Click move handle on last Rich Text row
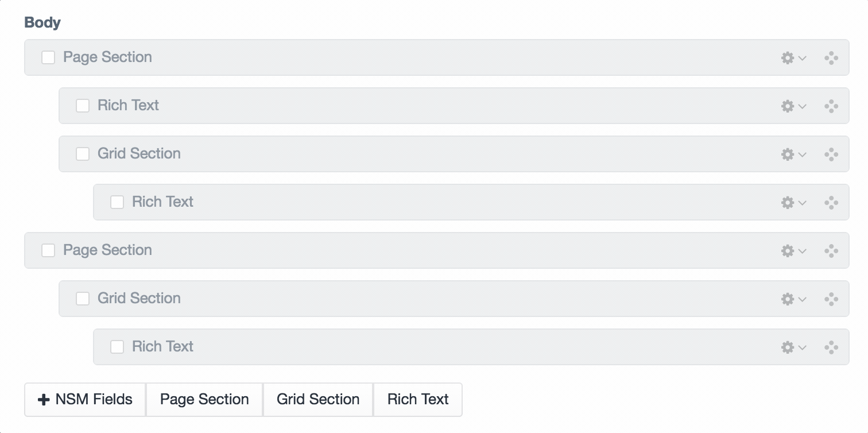The height and width of the screenshot is (433, 868). pos(831,347)
